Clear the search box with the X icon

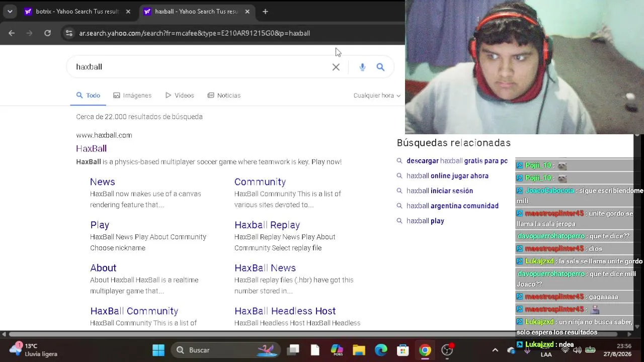[336, 67]
